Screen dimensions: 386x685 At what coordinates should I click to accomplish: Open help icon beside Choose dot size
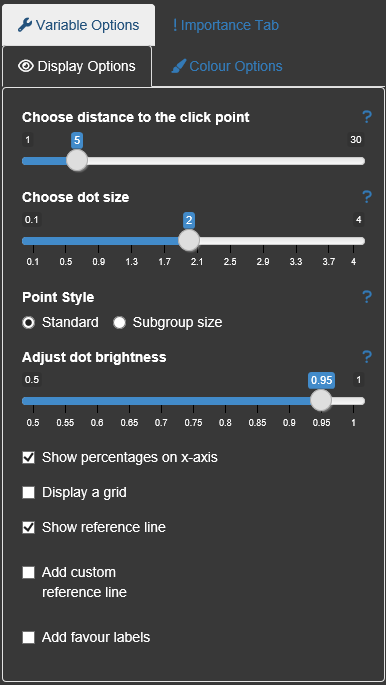(367, 197)
